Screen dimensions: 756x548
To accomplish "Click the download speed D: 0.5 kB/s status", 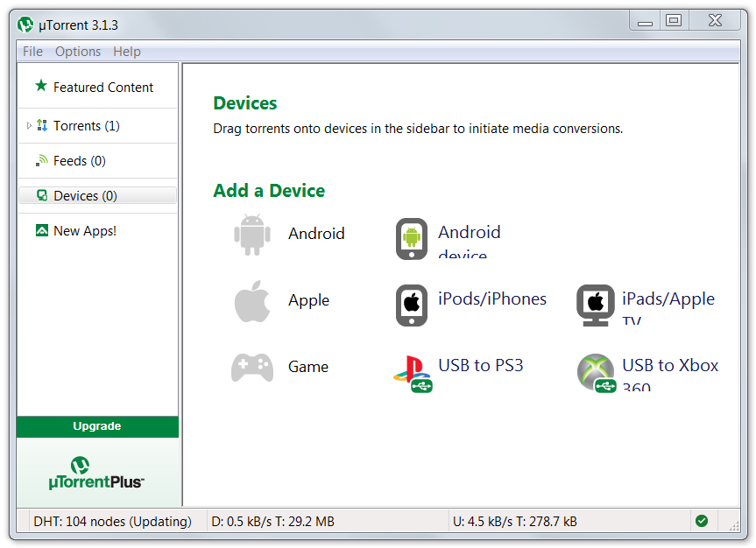I will pos(273,521).
